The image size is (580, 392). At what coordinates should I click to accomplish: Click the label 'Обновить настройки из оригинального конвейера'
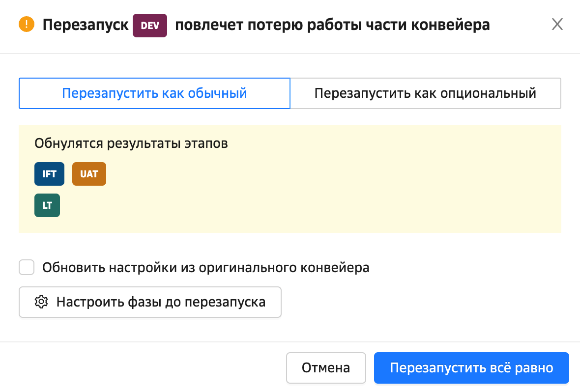(205, 268)
